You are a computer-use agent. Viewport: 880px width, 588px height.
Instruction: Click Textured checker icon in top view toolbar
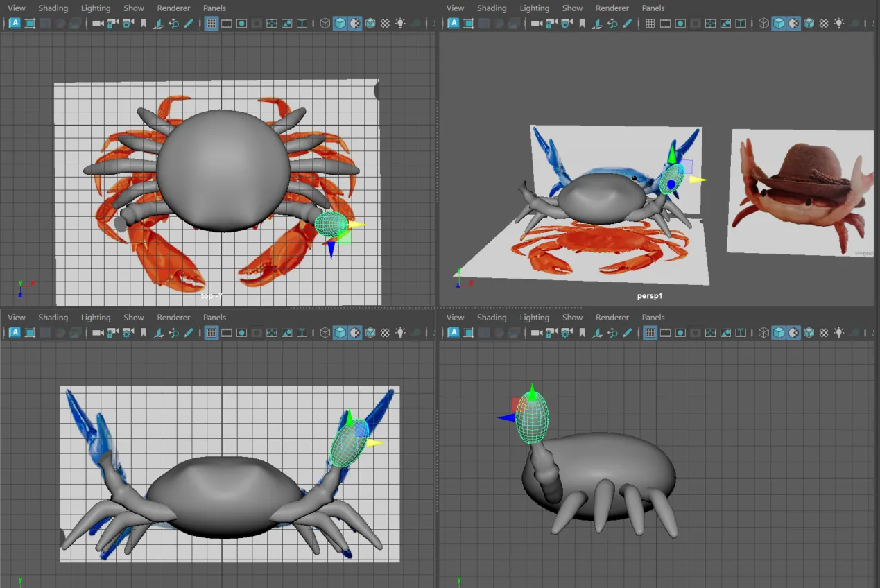(386, 23)
